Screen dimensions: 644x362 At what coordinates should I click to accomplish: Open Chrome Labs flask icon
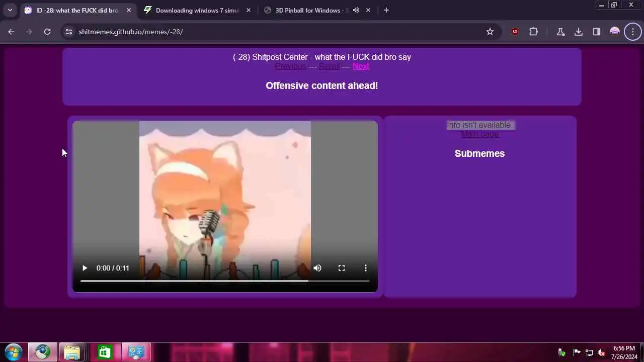tap(560, 32)
